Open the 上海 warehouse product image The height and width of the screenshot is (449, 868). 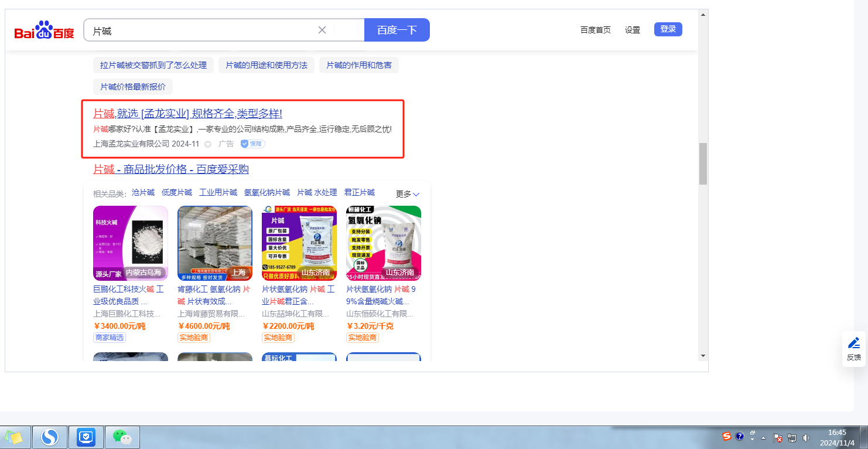(x=215, y=243)
